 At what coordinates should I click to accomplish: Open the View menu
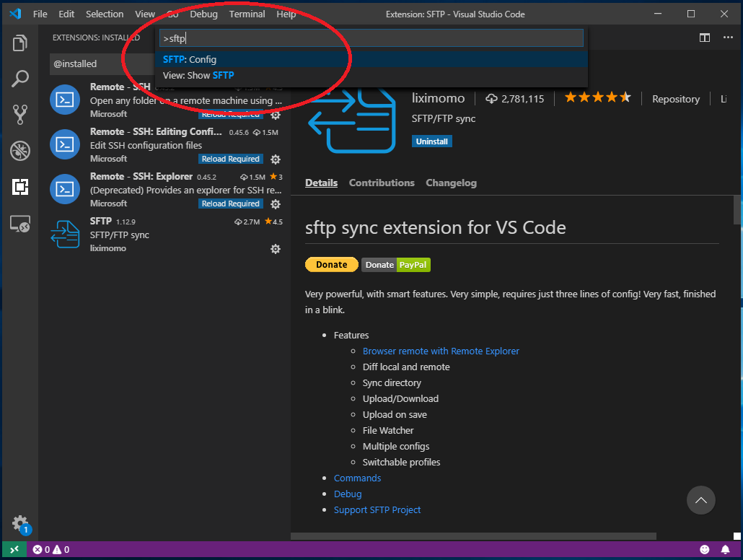(x=144, y=14)
